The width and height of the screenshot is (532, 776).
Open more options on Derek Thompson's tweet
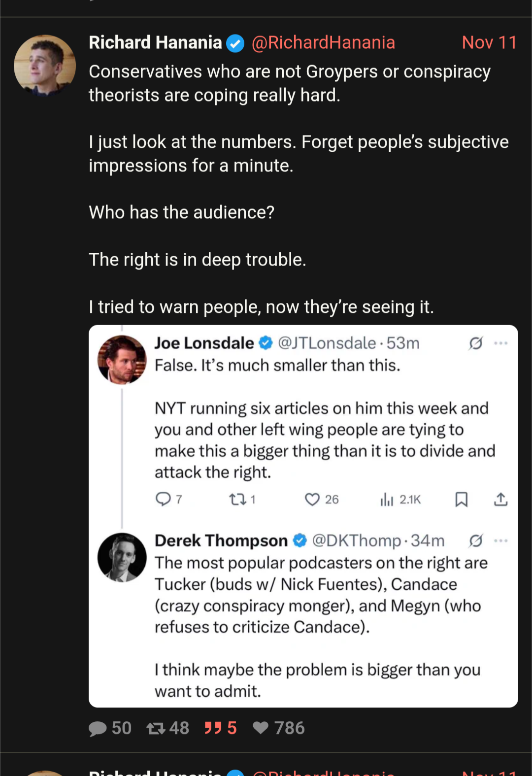coord(500,541)
